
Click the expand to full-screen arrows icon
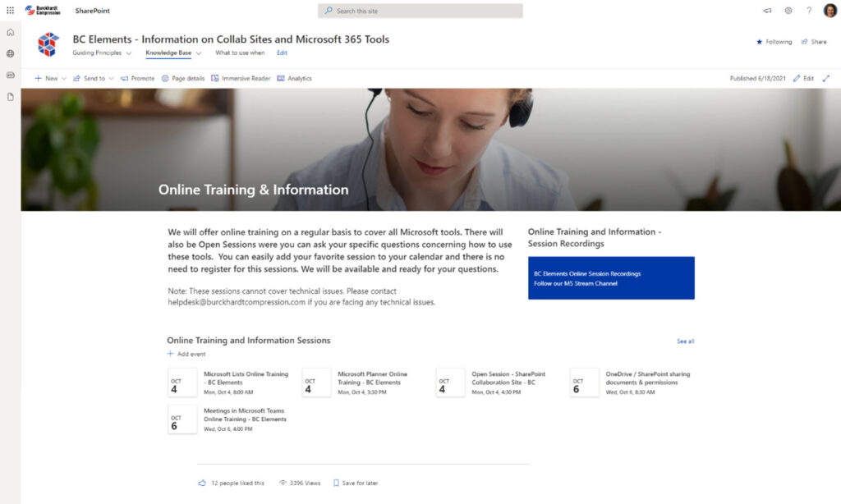pyautogui.click(x=825, y=79)
